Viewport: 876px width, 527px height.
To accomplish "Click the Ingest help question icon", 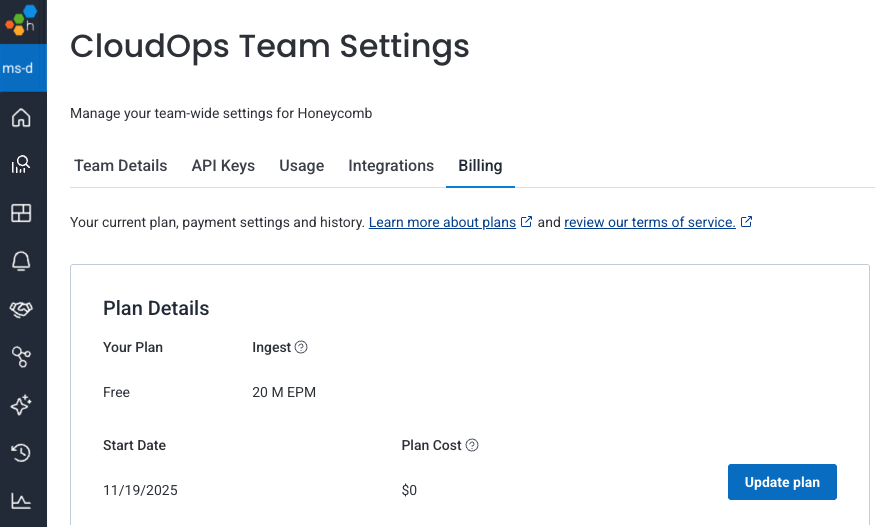I will click(301, 347).
